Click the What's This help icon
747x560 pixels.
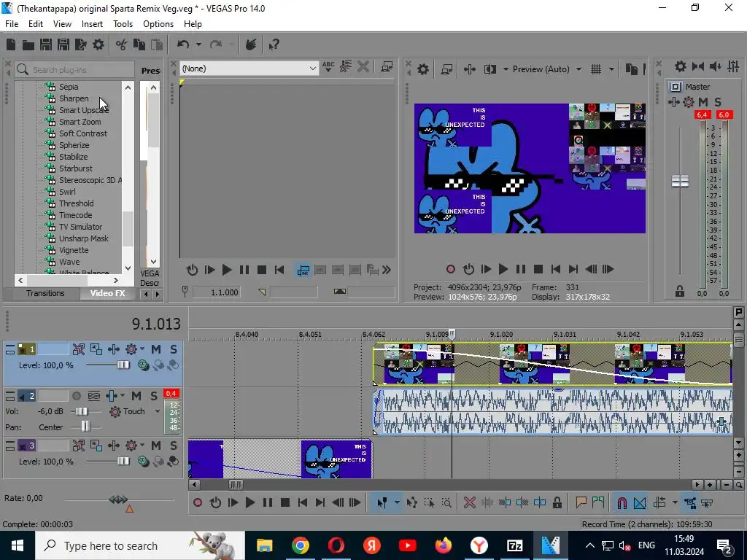point(274,44)
